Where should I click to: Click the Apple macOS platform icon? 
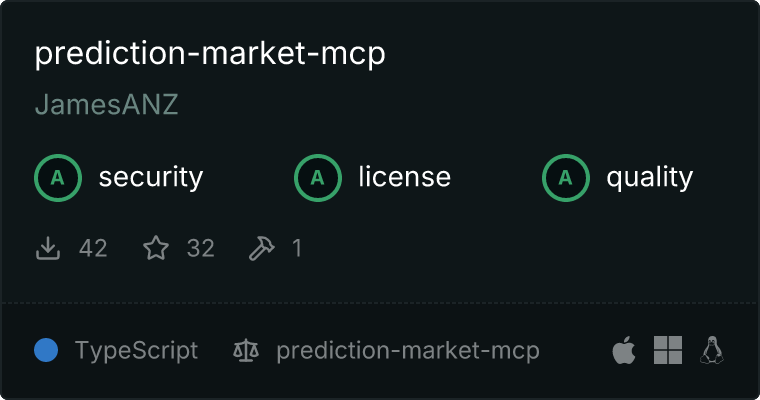[x=624, y=350]
